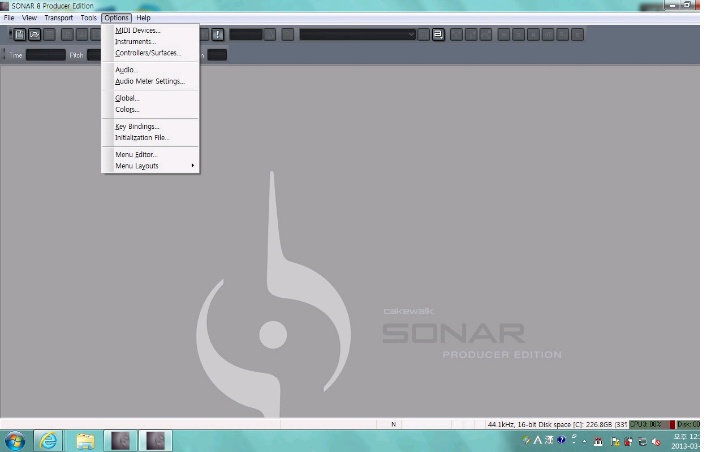
Task: Open the File menu
Action: (9, 18)
